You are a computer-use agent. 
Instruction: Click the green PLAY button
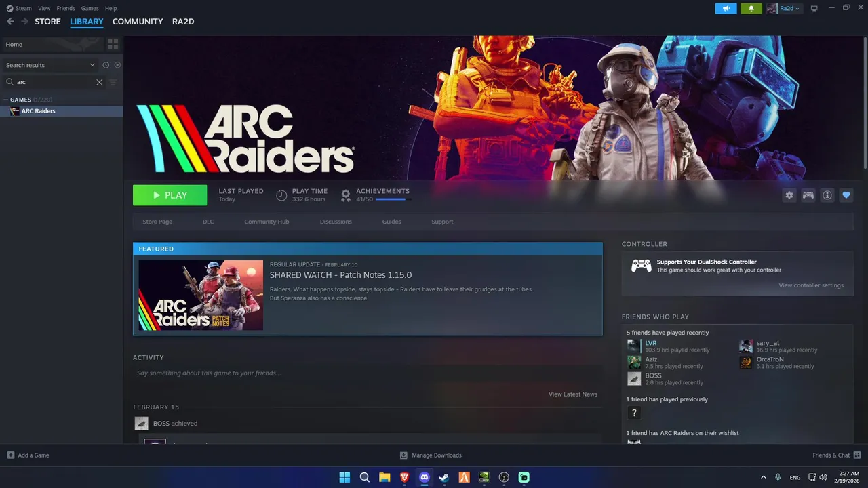pos(170,195)
